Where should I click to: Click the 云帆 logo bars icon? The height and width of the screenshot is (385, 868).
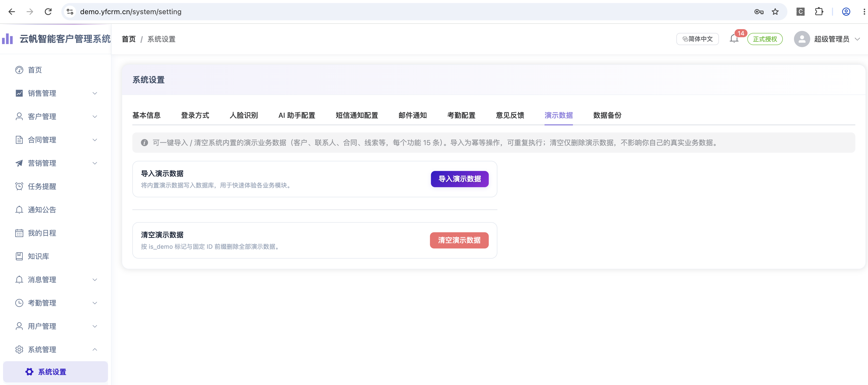tap(7, 39)
